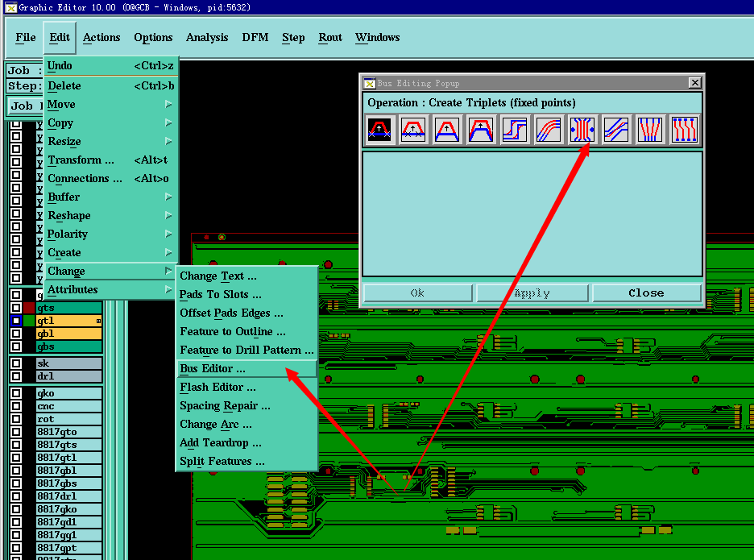Toggle the gko layer checkbox

click(x=16, y=393)
